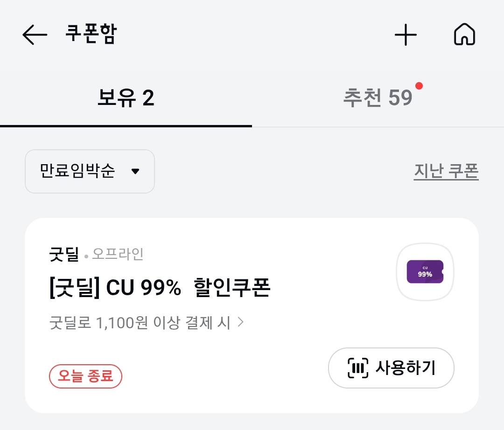Open 지난 쿠폰 to view expired coupons
504x430 pixels.
[446, 171]
